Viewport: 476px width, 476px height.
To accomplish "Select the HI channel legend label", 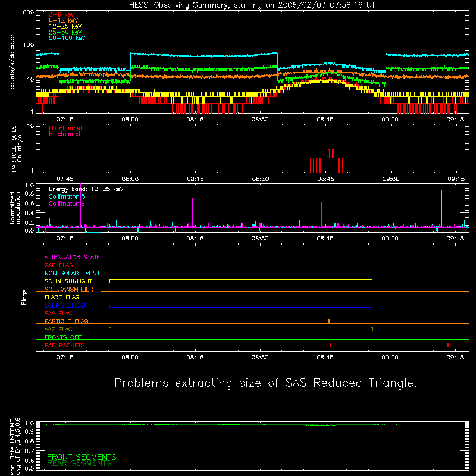I will (x=64, y=134).
